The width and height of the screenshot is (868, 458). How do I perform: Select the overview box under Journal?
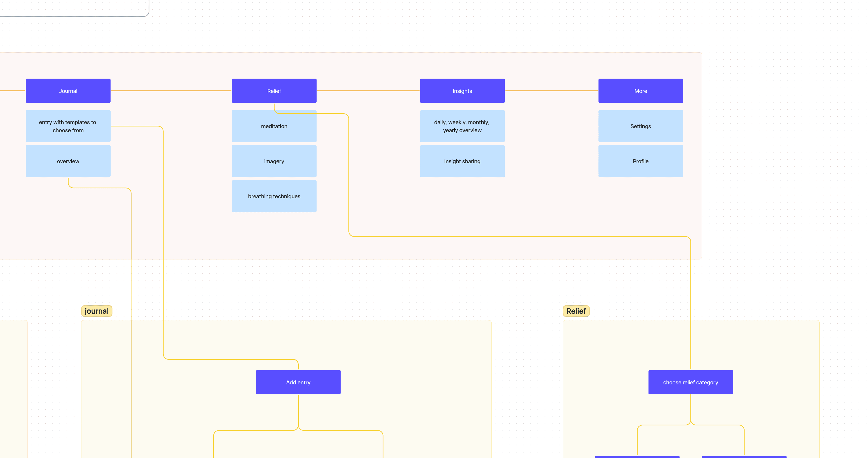68,161
